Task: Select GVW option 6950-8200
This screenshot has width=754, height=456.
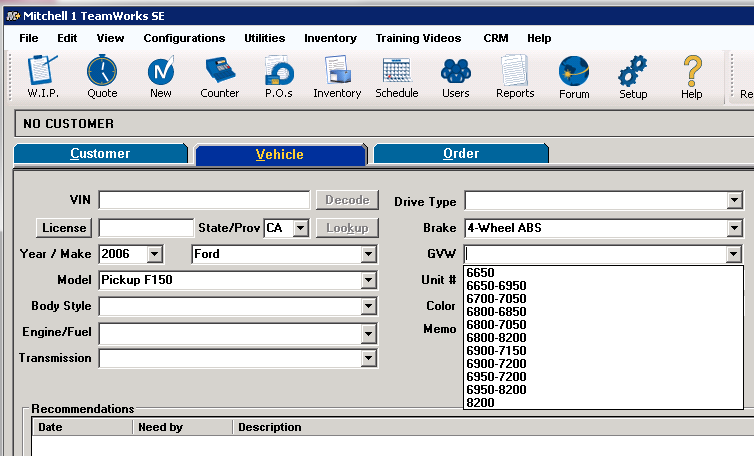Action: [603, 390]
